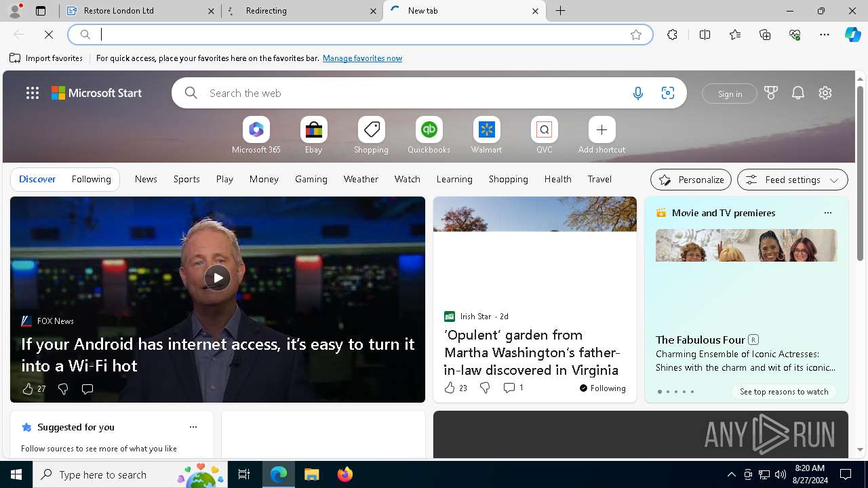Click the Personalize button
868x488 pixels.
tap(691, 180)
